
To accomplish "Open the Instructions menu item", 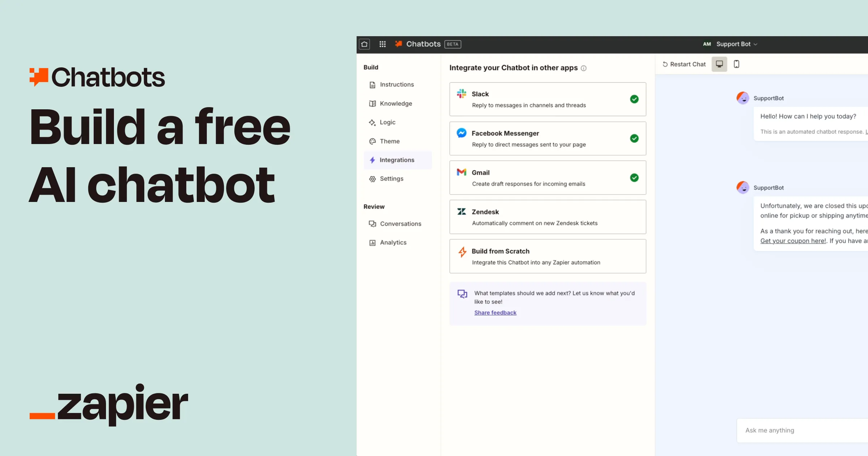I will [396, 85].
